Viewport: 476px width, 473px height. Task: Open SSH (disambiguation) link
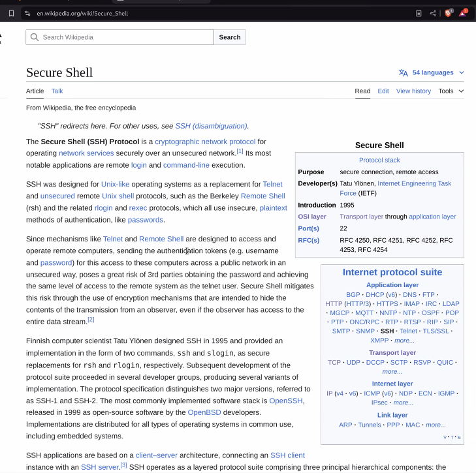(212, 126)
